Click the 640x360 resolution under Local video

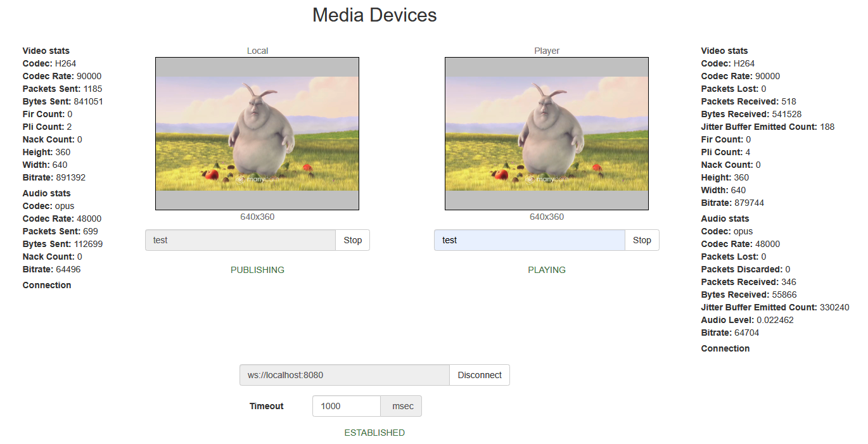(257, 217)
